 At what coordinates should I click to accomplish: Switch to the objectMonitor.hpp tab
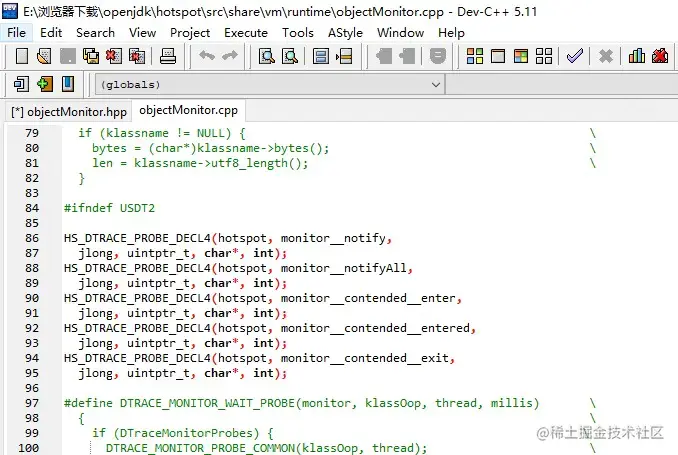tap(69, 112)
